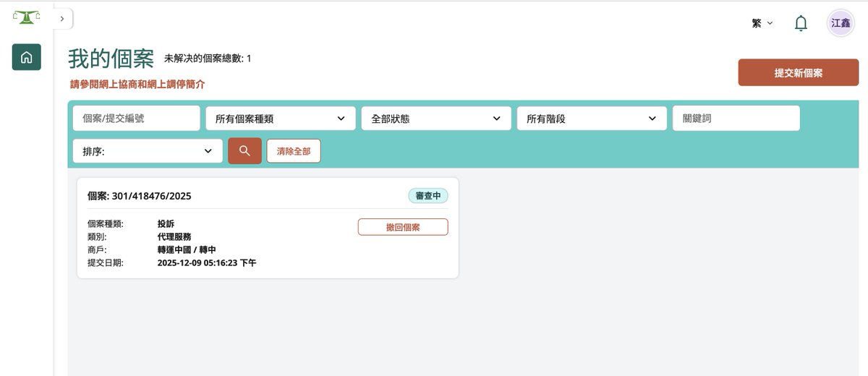Click the 我的個案 page heading

(x=111, y=59)
